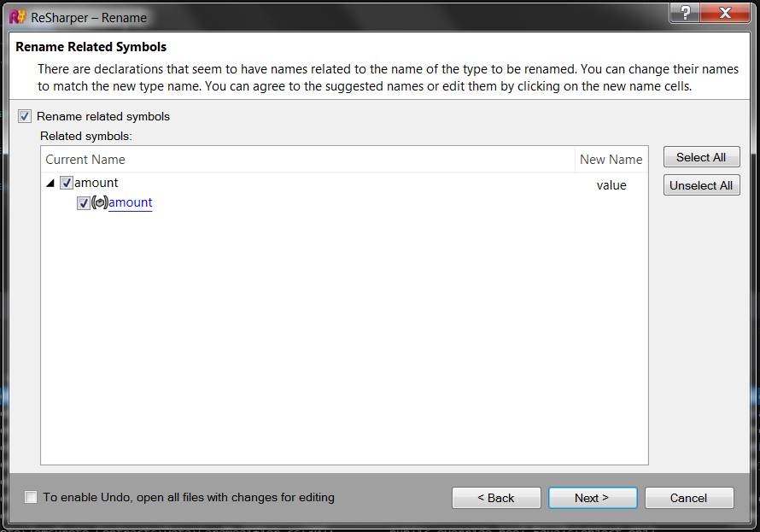The image size is (760, 532).
Task: Go to the previous step with Back
Action: tap(496, 498)
